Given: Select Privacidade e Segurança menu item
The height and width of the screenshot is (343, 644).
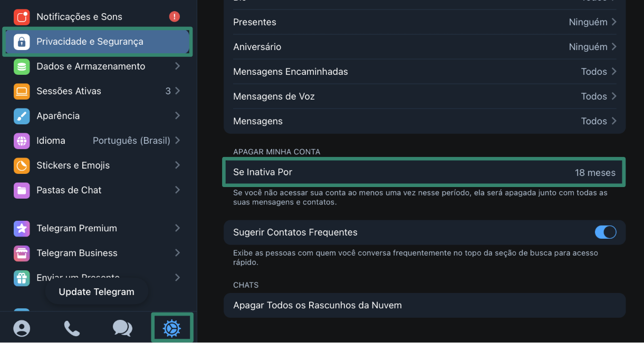Looking at the screenshot, I should (98, 42).
